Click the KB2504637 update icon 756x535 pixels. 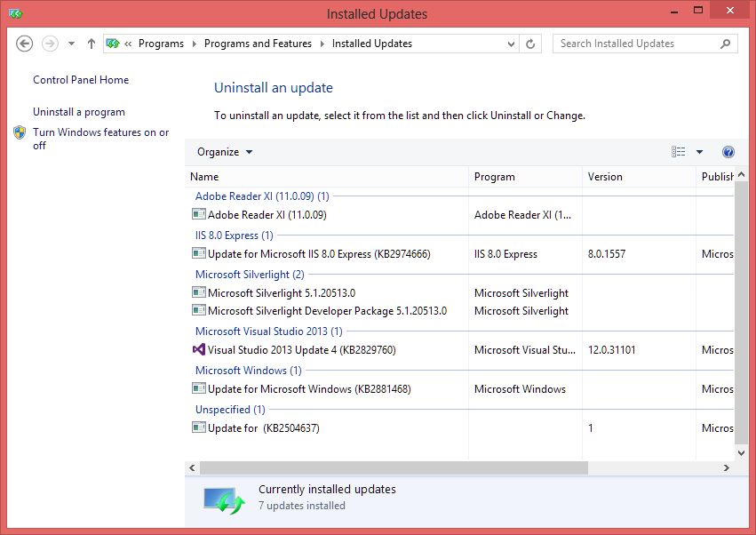pyautogui.click(x=198, y=427)
